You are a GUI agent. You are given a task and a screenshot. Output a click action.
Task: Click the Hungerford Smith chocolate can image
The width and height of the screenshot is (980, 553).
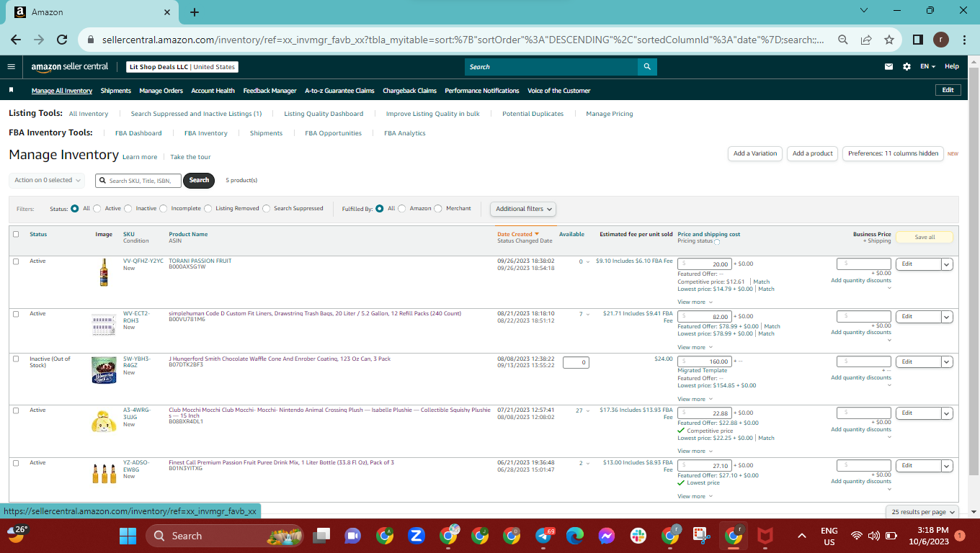tap(104, 369)
